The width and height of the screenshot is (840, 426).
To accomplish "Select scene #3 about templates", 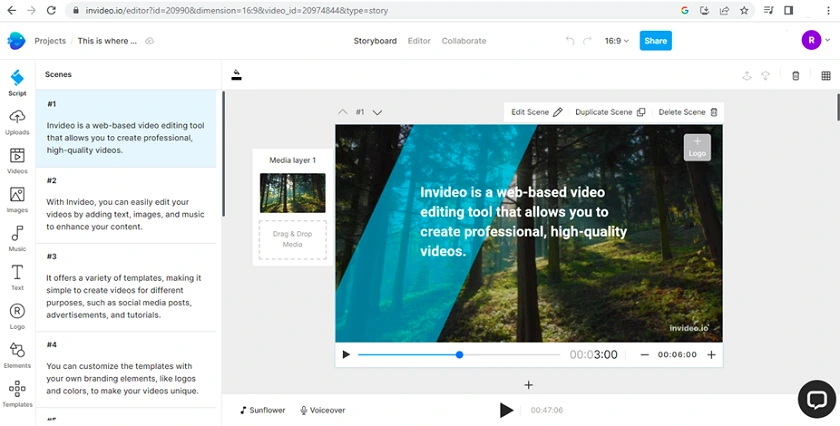I will (126, 287).
